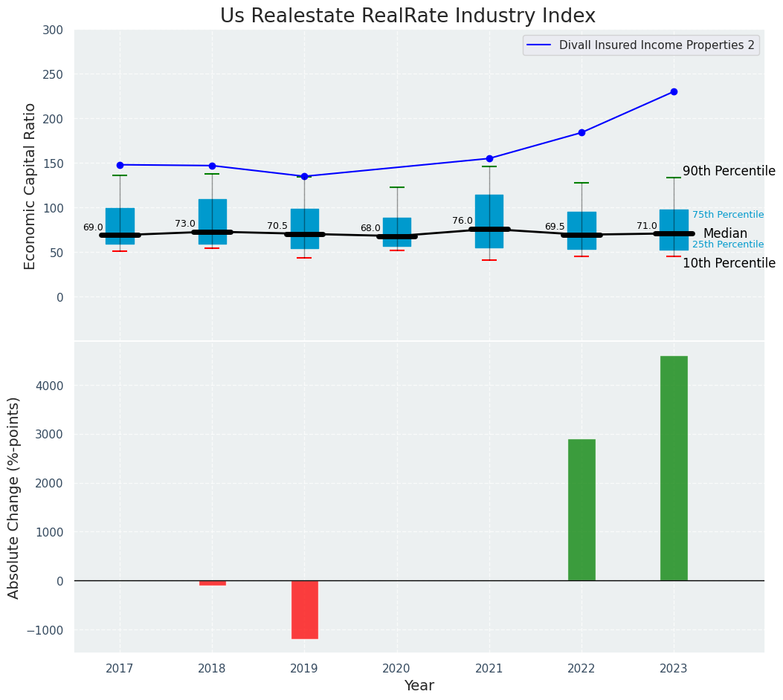783x700 pixels.
Task: Click the 68.0 median value label
Action: (370, 229)
